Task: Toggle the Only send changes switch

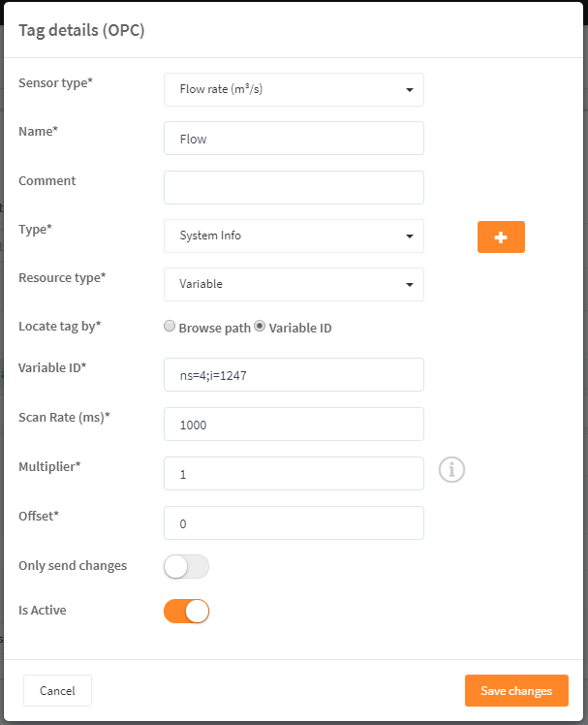Action: coord(186,566)
